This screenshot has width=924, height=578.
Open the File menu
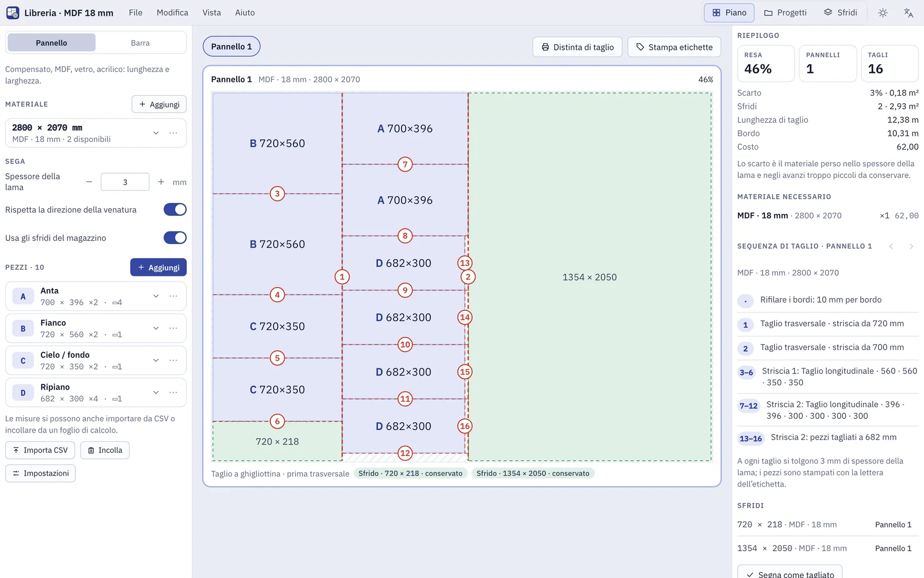136,13
